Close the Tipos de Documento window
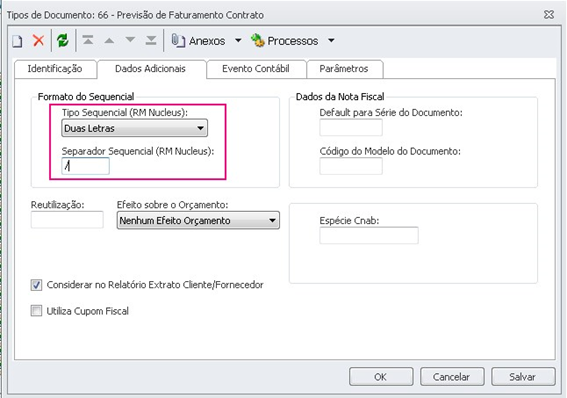 [549, 14]
